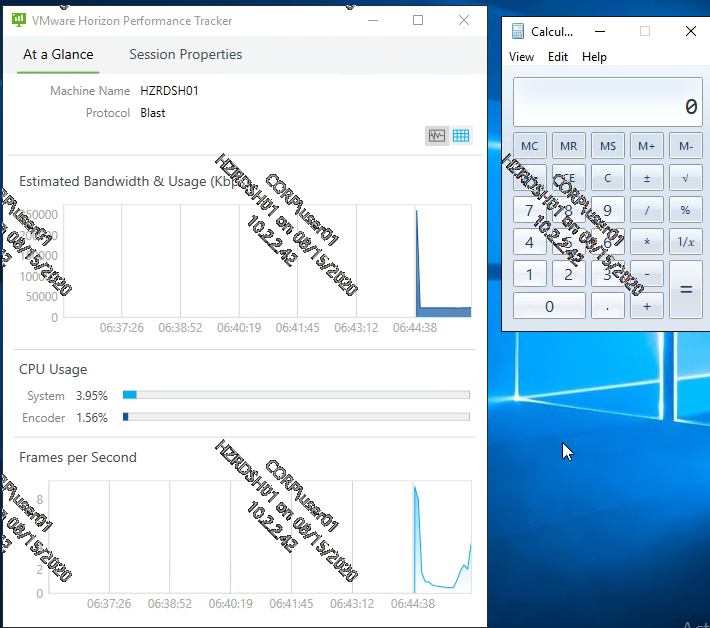710x628 pixels.
Task: Click the CE clear entry button
Action: [569, 178]
